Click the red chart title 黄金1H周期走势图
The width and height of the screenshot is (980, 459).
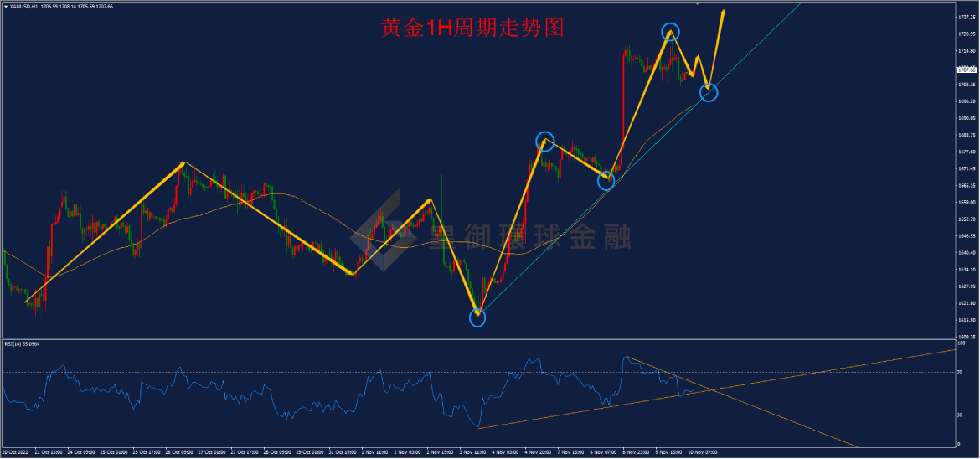click(x=473, y=28)
